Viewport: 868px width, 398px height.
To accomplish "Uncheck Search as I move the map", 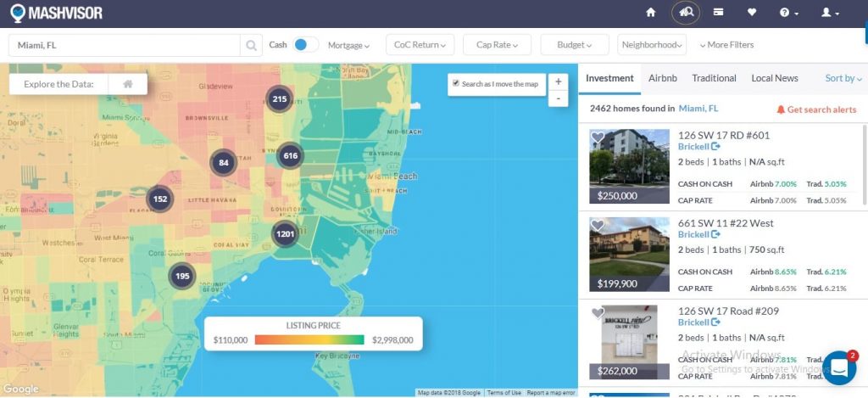I will 456,83.
